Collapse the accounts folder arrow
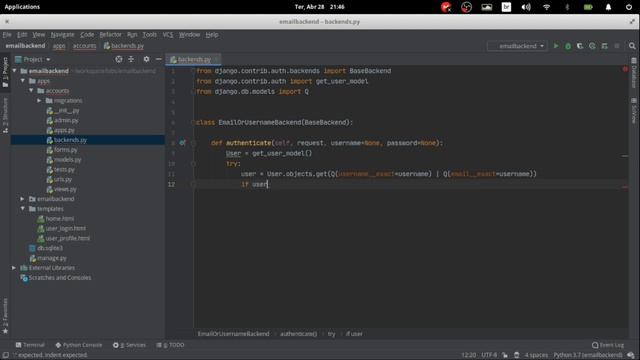The image size is (640, 360). tap(31, 91)
